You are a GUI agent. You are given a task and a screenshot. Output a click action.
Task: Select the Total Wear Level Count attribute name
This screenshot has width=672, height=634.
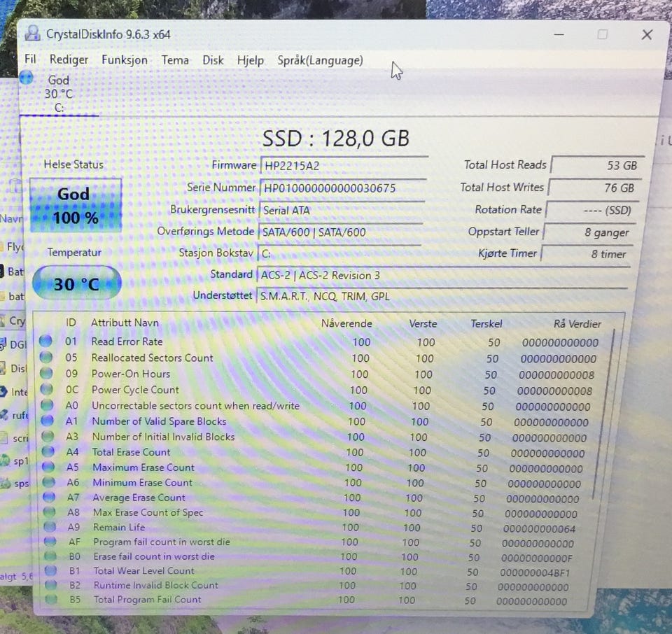point(144,570)
